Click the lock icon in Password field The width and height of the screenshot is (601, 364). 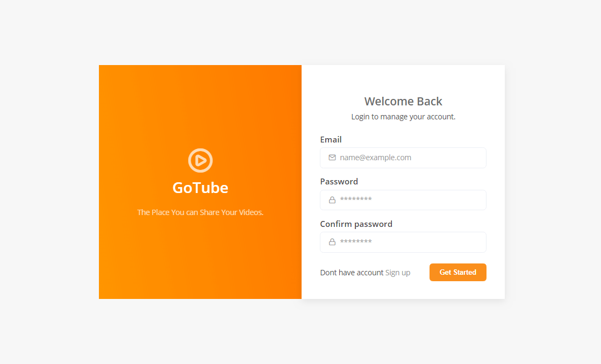pyautogui.click(x=332, y=200)
